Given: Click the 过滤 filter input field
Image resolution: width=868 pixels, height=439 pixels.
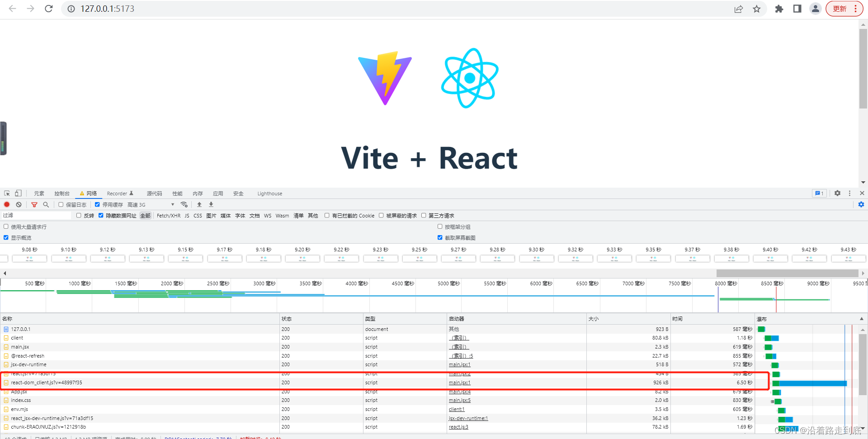Looking at the screenshot, I should coord(36,215).
